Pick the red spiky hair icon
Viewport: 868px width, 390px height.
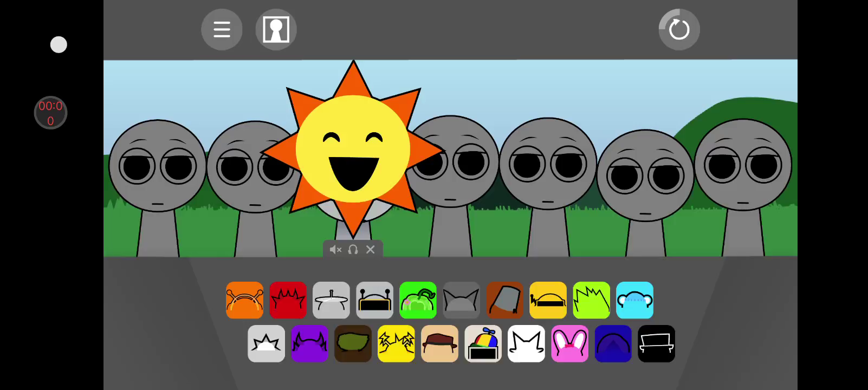288,300
